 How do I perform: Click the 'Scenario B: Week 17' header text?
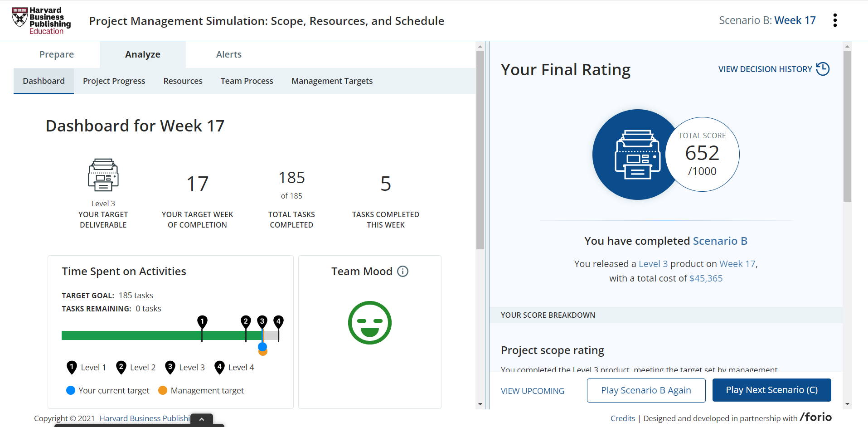click(767, 20)
